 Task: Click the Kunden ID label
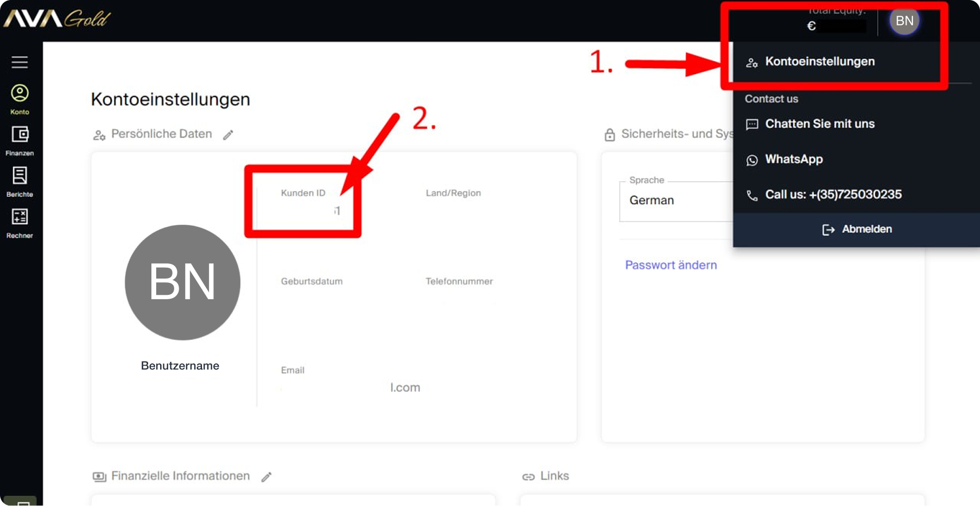click(x=303, y=193)
